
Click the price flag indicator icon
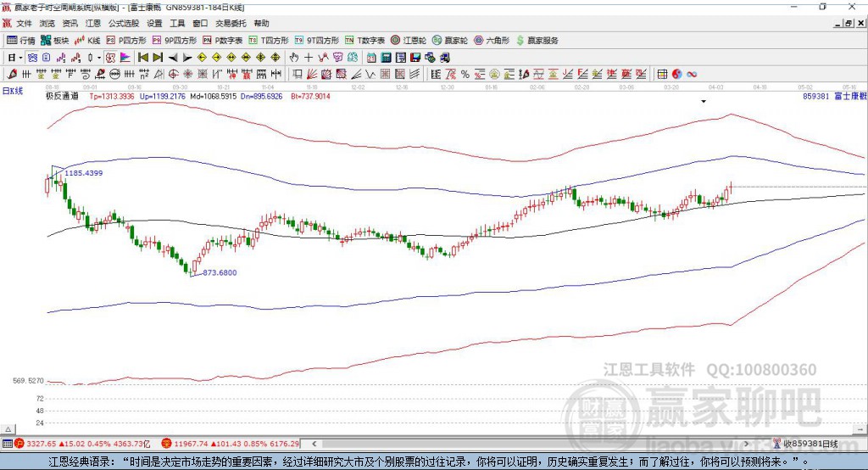point(125,58)
